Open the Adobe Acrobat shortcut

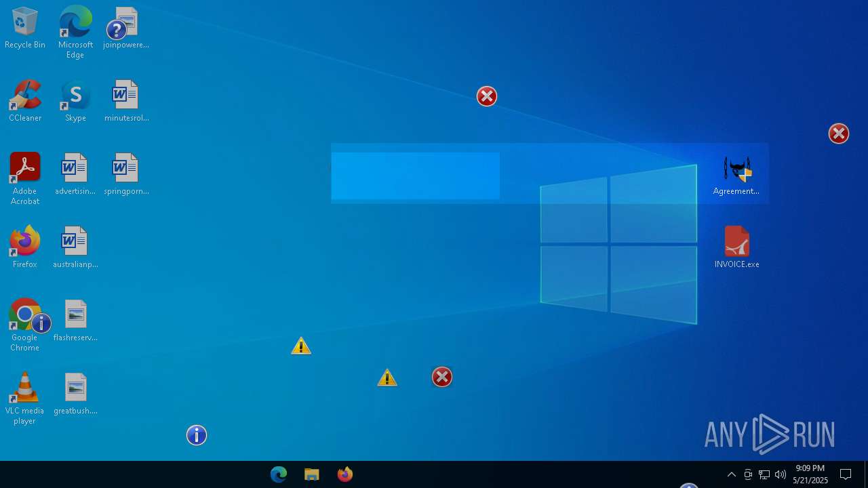pos(25,179)
